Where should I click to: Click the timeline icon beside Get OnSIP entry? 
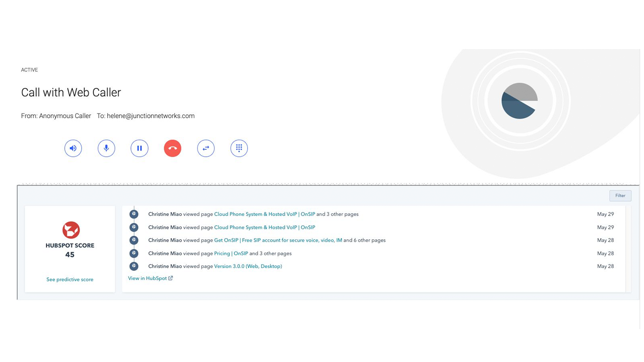coord(134,240)
